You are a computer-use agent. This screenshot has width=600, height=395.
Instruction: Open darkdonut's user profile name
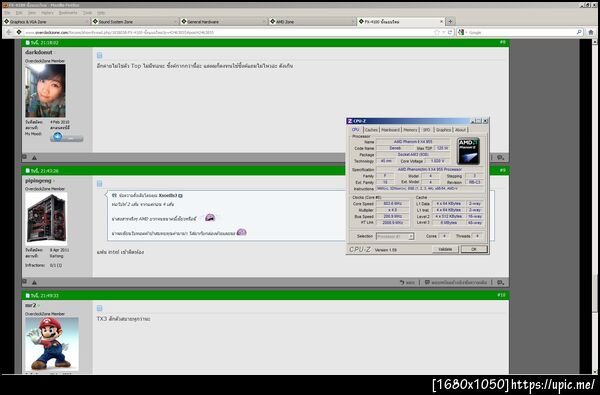tap(39, 52)
